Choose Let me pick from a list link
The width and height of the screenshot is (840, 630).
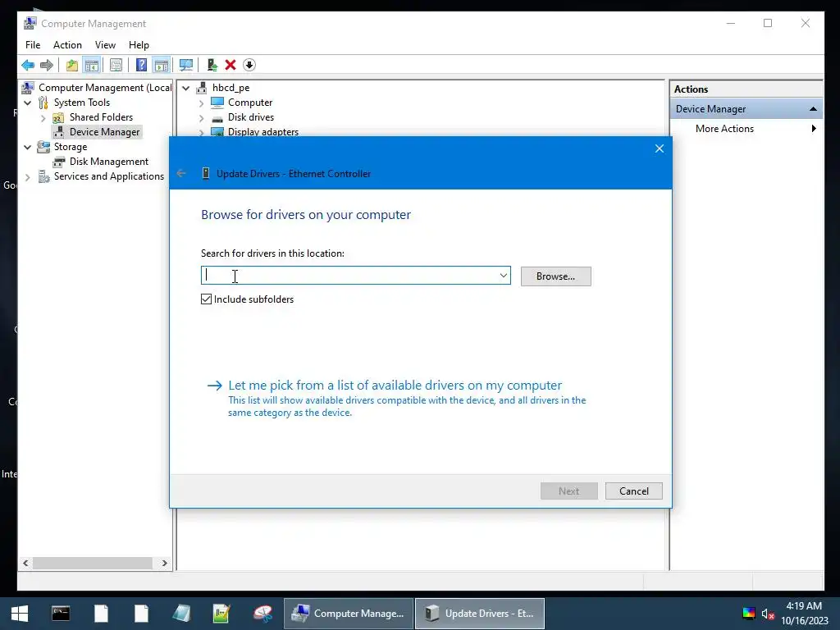pos(395,386)
